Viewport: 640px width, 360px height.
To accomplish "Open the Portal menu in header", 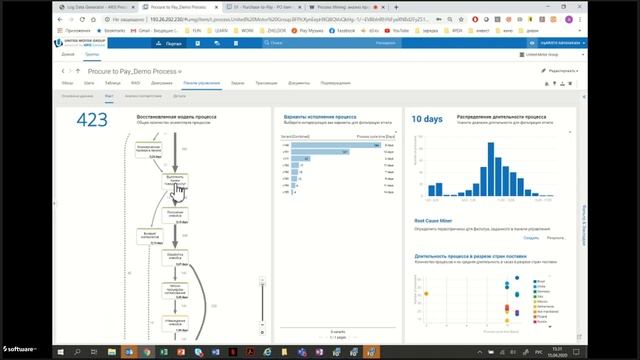I will tap(169, 43).
